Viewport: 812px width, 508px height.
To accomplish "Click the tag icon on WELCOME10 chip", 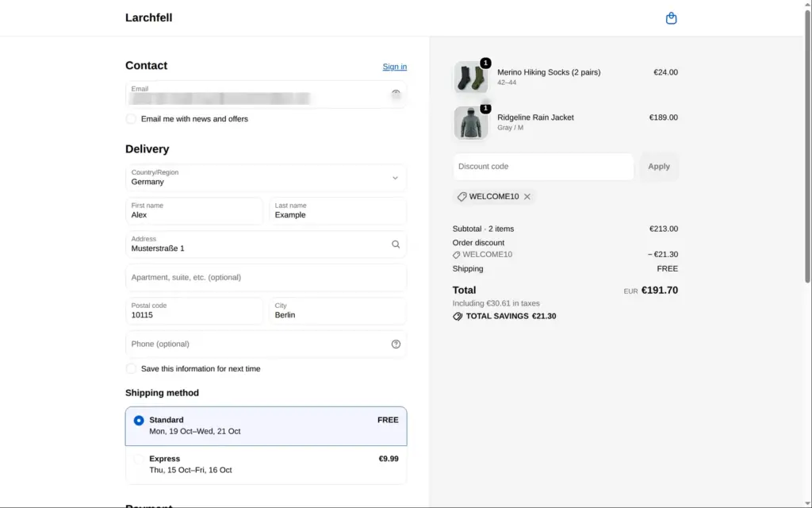I will [462, 197].
